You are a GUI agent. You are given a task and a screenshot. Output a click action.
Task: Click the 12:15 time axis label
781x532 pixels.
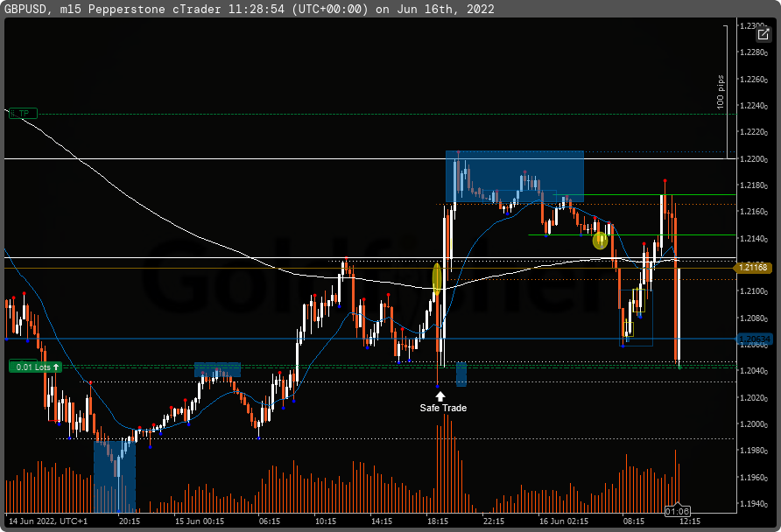click(x=690, y=521)
